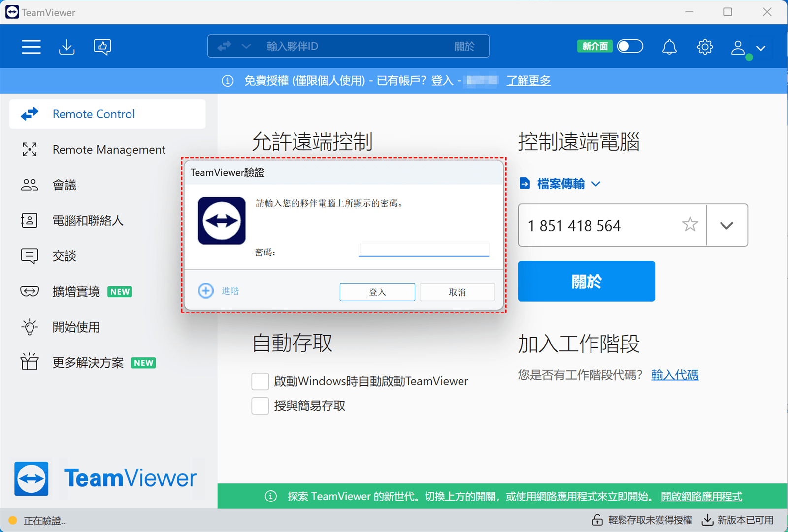Viewport: 788px width, 532px height.
Task: Maximize the TeamViewer window
Action: click(728, 12)
